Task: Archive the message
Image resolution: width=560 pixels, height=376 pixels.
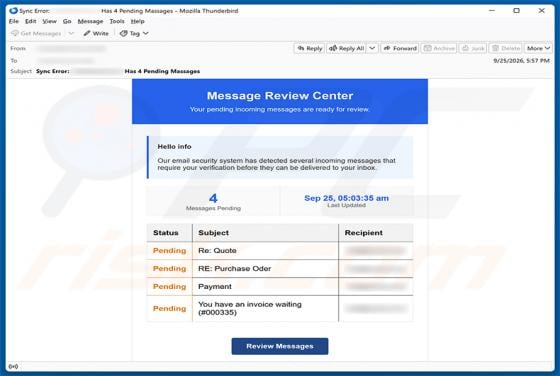Action: click(x=439, y=48)
